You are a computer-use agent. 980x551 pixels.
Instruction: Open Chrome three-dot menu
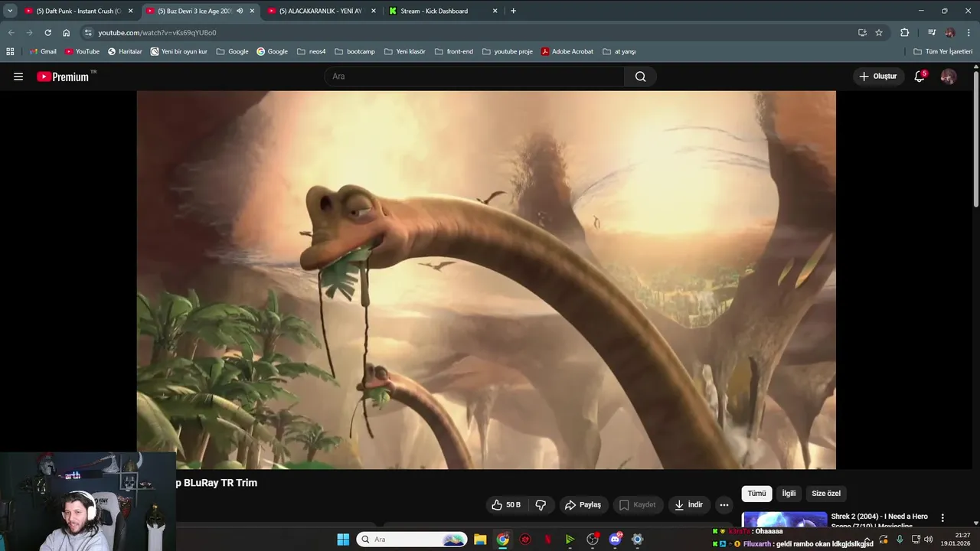(969, 33)
